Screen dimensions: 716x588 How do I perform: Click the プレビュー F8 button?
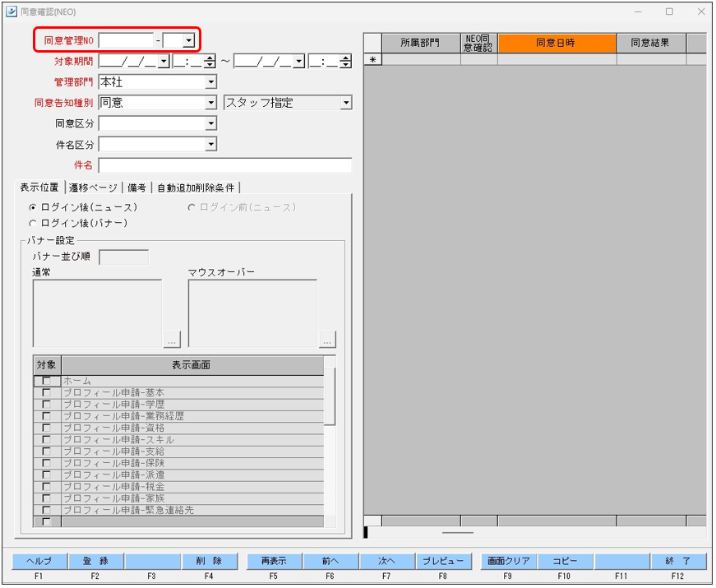coord(443,562)
